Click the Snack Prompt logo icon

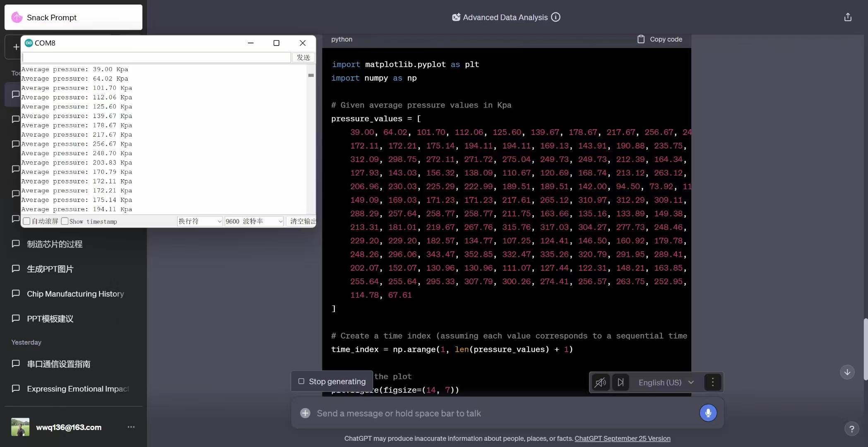point(17,17)
